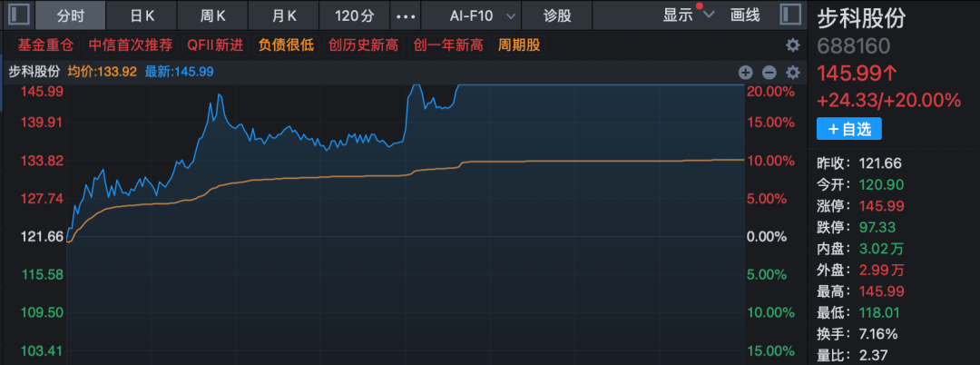
Task: Switch to 周K weekly chart tab
Action: tap(213, 15)
